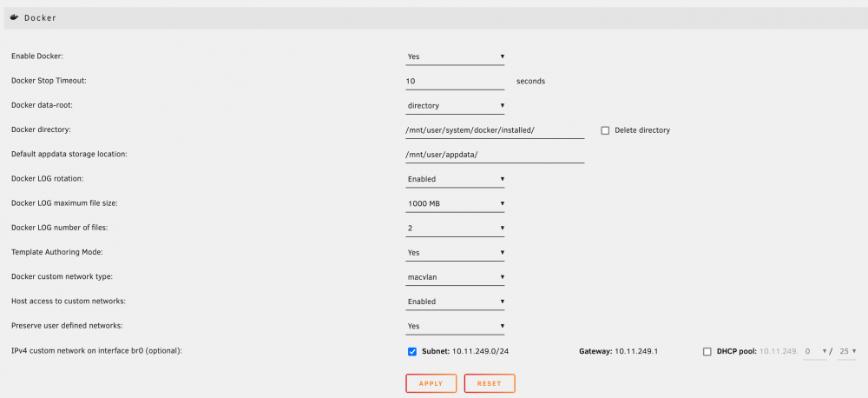Click the Gateway 10.11.249.1 text
The width and height of the screenshot is (868, 398).
[618, 351]
